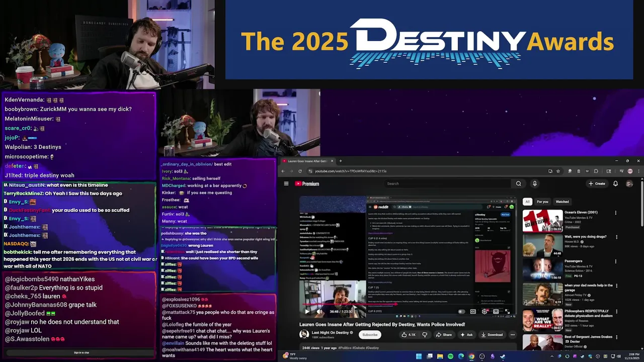The height and width of the screenshot is (362, 644).
Task: Click the #Politics hashtag in description
Action: point(345,348)
